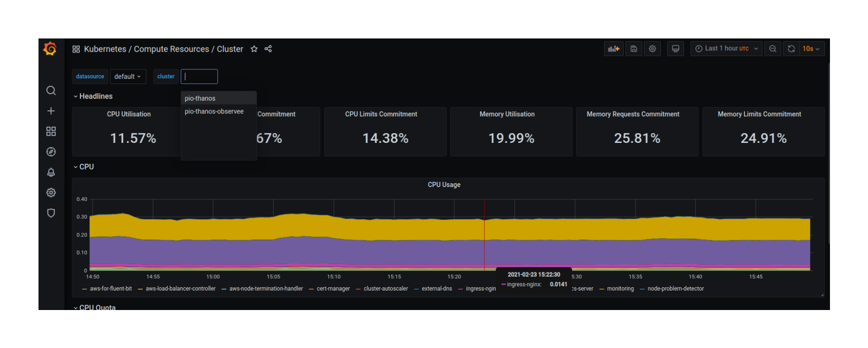
Task: Open the search icon in sidebar
Action: tap(51, 90)
